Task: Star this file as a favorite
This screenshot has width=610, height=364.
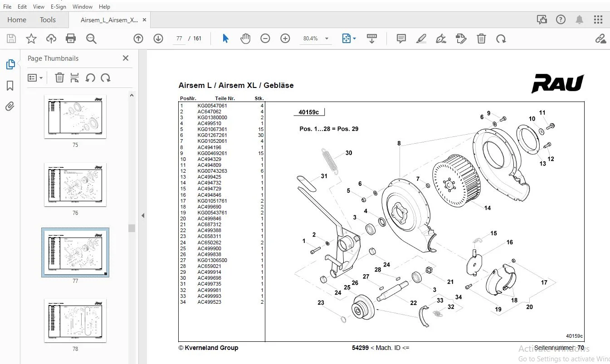Action: pos(31,39)
